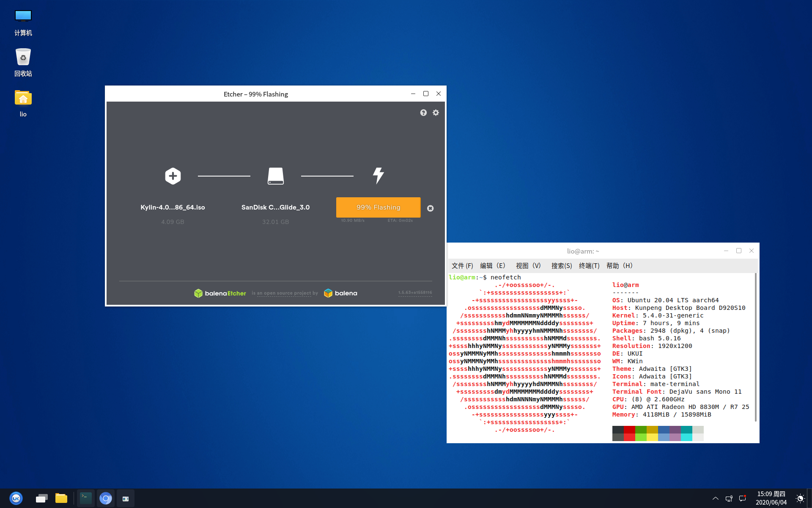The width and height of the screenshot is (812, 508).
Task: Open Etcher help question mark icon
Action: click(x=423, y=113)
